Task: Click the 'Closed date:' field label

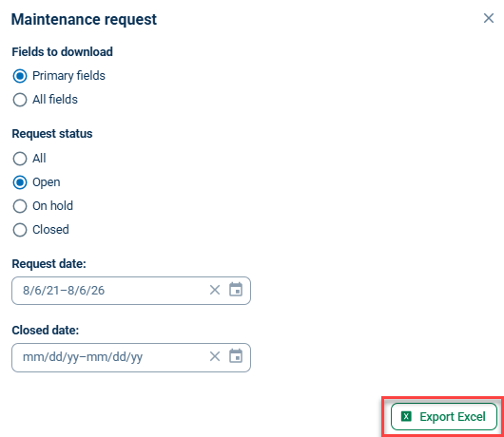Action: coord(46,331)
